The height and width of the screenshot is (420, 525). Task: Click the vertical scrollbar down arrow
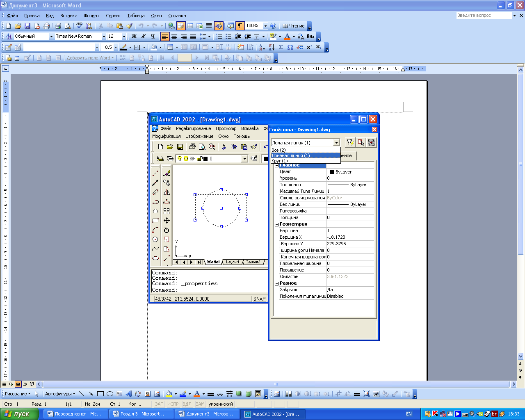[521, 356]
